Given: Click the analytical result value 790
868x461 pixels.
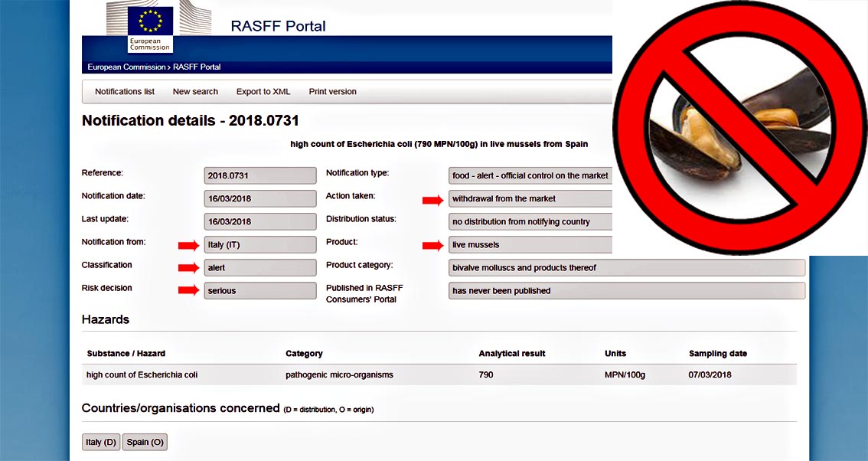Looking at the screenshot, I should (x=486, y=375).
